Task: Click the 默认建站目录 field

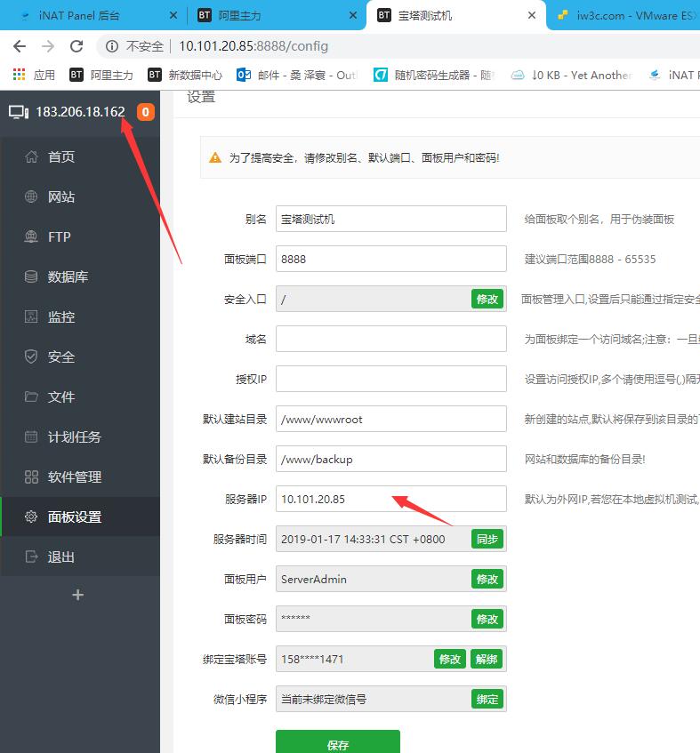Action: click(x=391, y=419)
